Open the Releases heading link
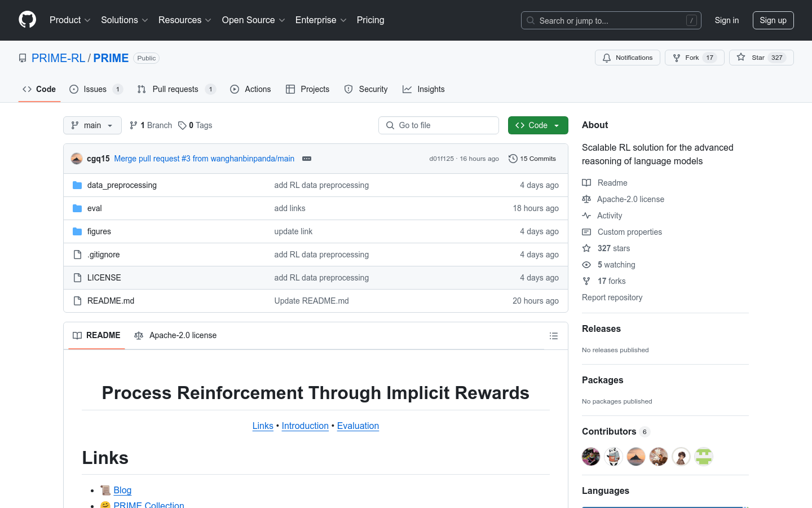812x508 pixels. point(601,329)
